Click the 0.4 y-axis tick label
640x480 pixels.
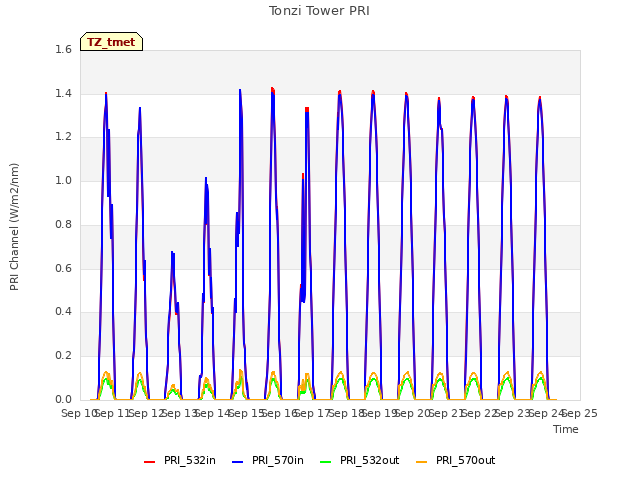(63, 312)
